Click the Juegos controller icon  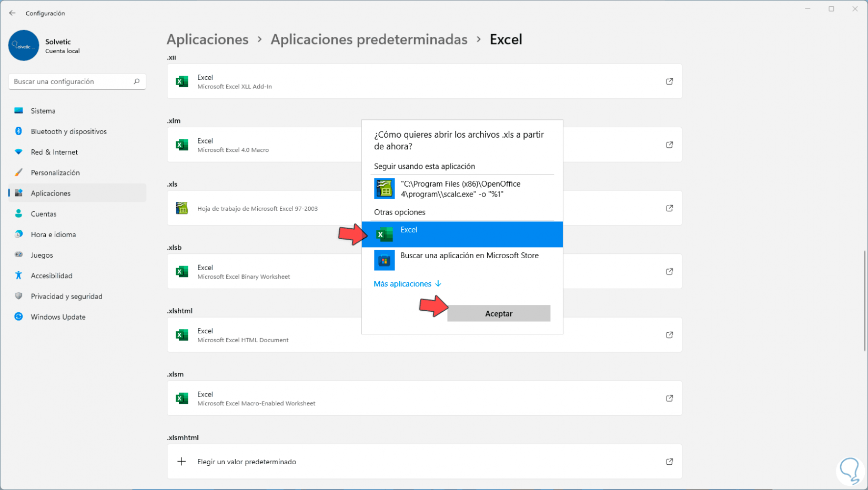(x=19, y=255)
